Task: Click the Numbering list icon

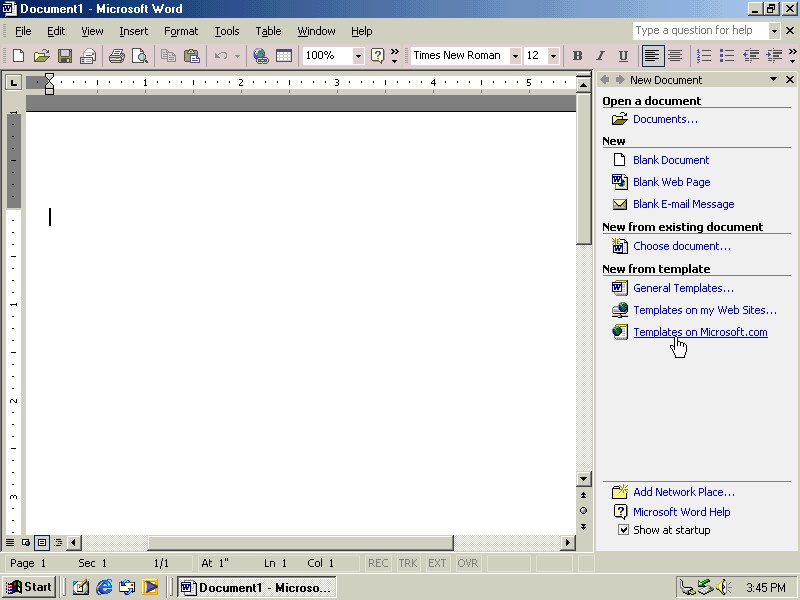Action: point(704,56)
